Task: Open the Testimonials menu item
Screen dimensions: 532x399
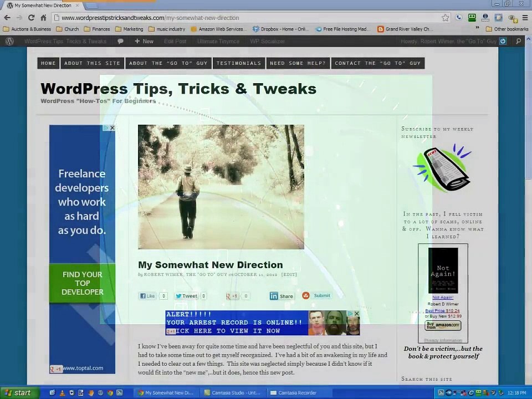Action: (239, 63)
